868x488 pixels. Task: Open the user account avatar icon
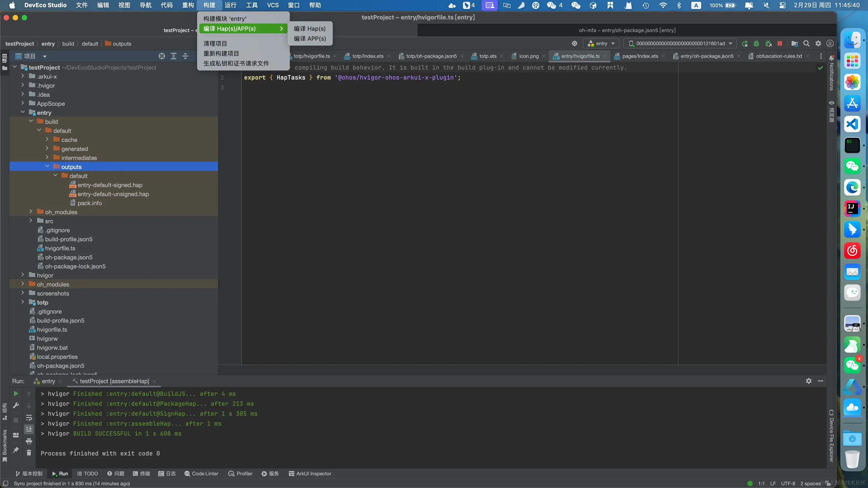[830, 43]
